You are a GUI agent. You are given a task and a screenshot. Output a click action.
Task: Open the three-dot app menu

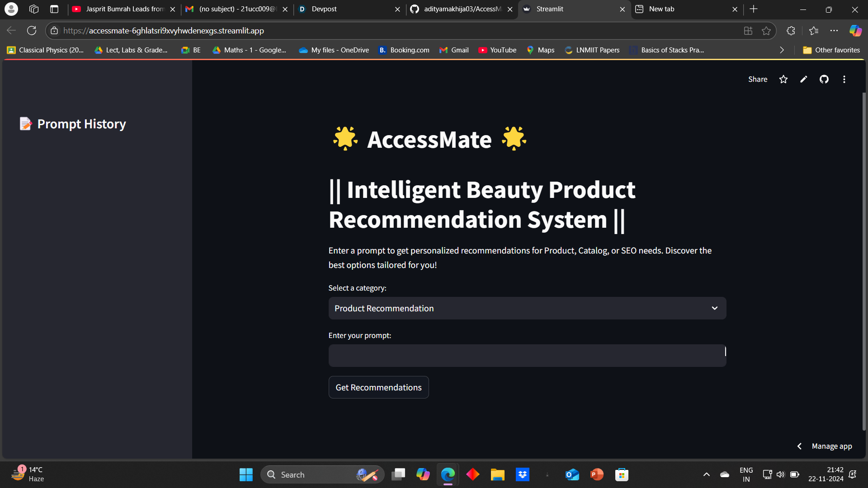pyautogui.click(x=844, y=80)
